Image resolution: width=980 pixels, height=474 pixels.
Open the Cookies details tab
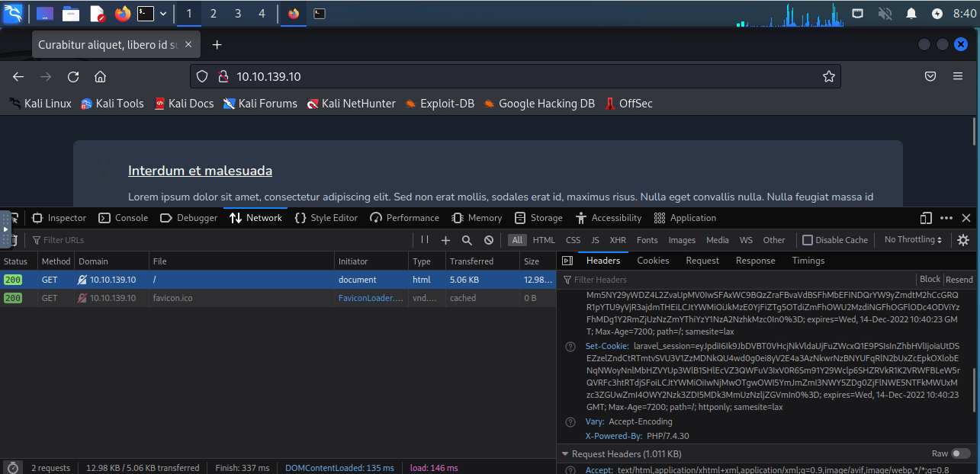pos(653,261)
